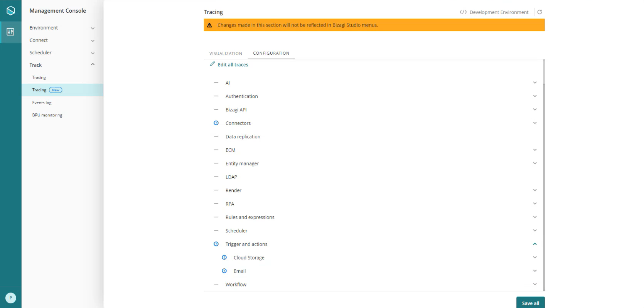Expand the Entity manager row chevron

535,163
